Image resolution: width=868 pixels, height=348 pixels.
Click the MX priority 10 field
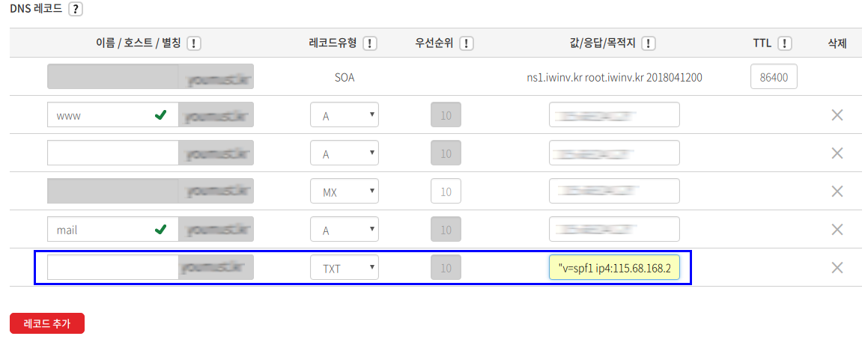click(x=446, y=192)
